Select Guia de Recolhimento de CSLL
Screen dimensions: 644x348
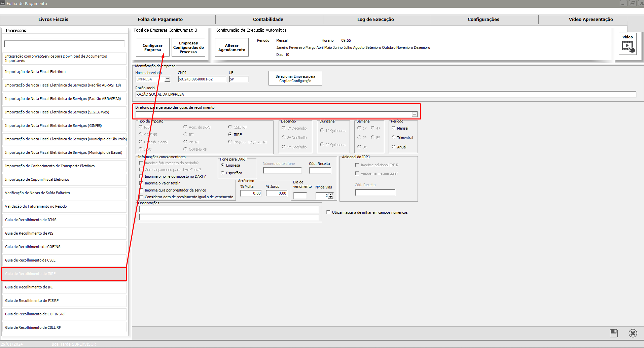click(x=64, y=260)
